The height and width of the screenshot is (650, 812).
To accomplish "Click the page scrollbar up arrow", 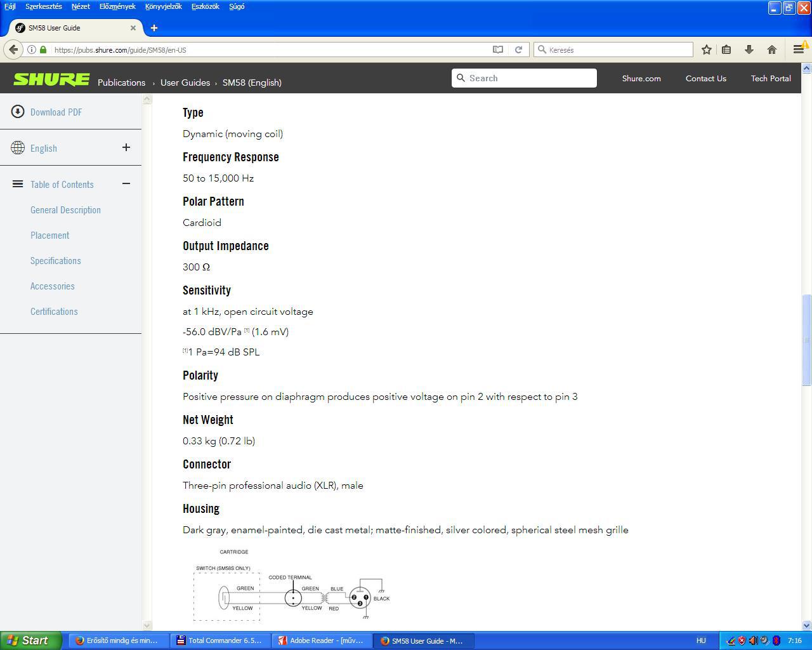I will click(807, 68).
